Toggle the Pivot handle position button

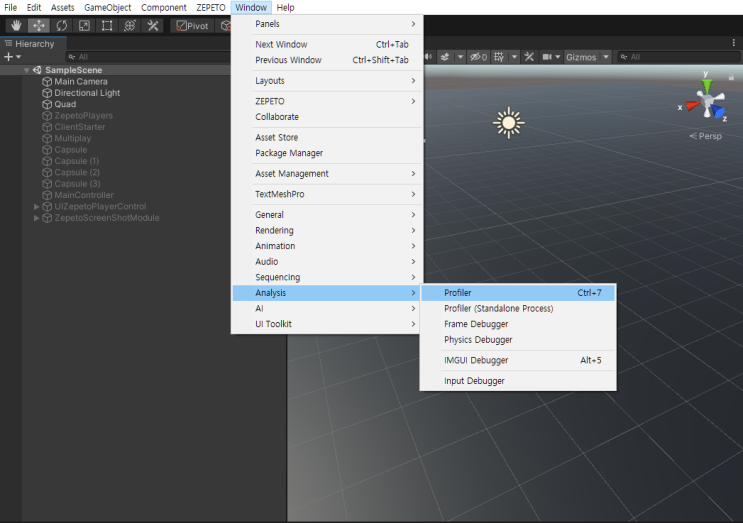tap(192, 26)
